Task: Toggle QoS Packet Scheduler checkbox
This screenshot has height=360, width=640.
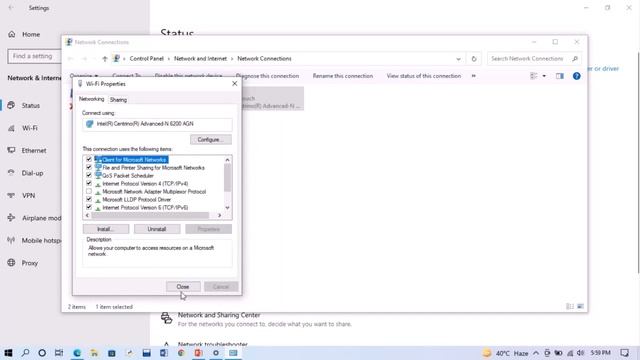Action: coord(89,175)
